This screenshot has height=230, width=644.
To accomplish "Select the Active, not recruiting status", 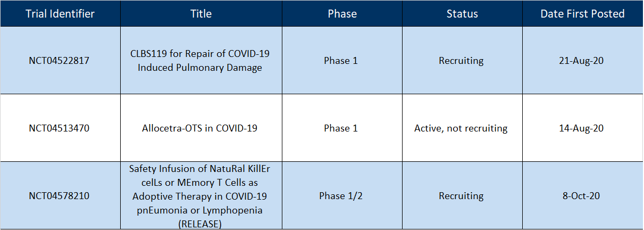I will pos(462,128).
